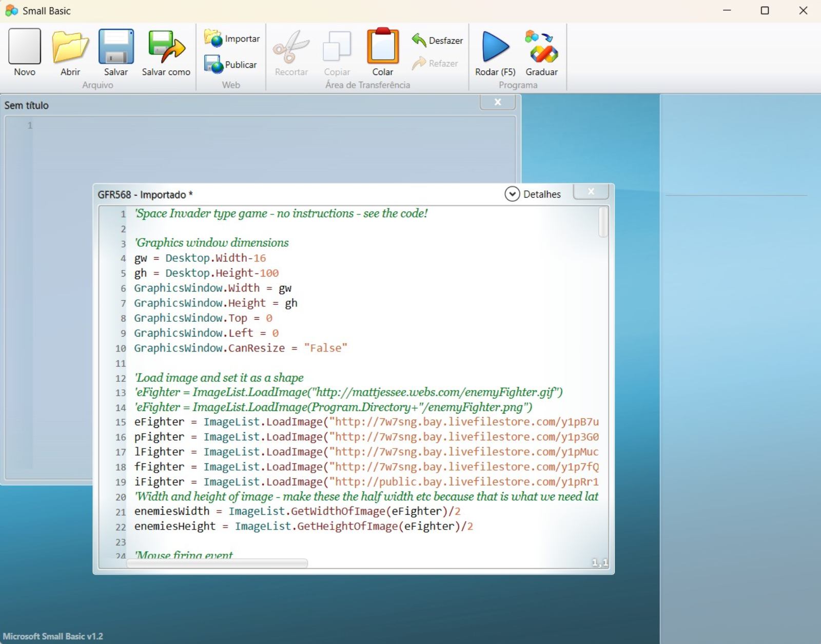Click the commented mattjessee.webs.com line
Image resolution: width=821 pixels, height=644 pixels.
[x=348, y=393]
